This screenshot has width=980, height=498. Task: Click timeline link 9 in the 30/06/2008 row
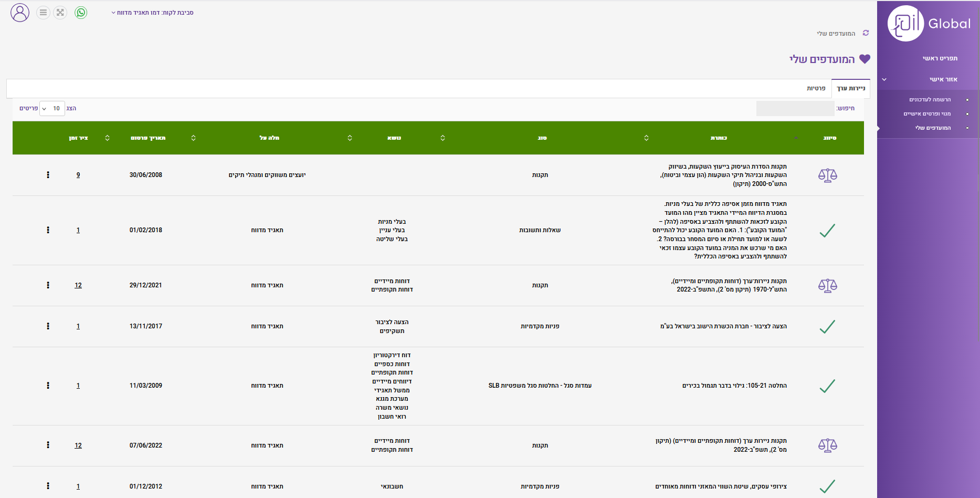(x=78, y=175)
